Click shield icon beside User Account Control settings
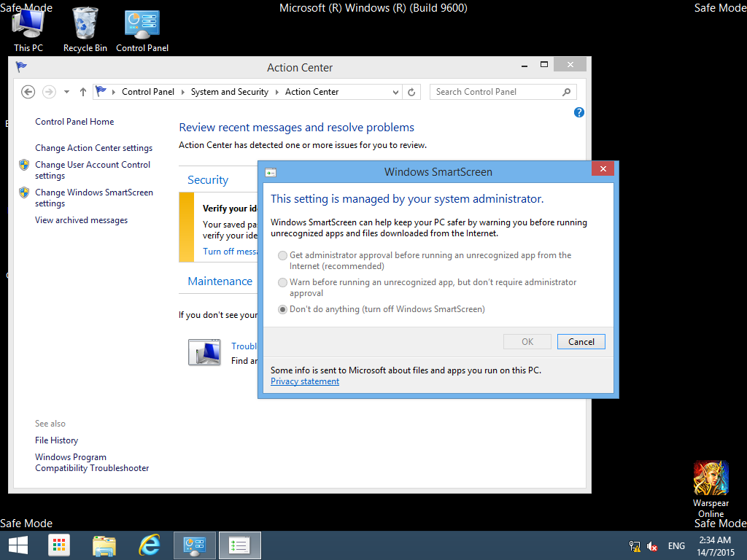Screen dimensions: 747x560 click(24, 165)
